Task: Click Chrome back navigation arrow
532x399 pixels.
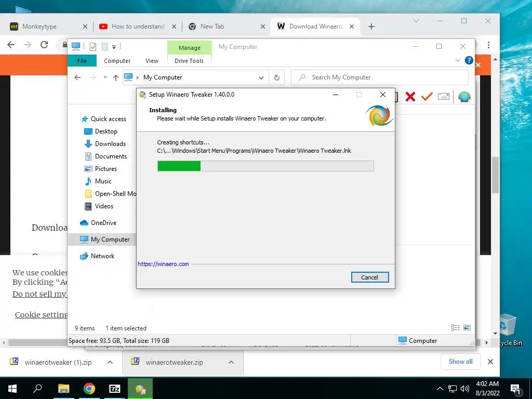Action: [x=11, y=45]
